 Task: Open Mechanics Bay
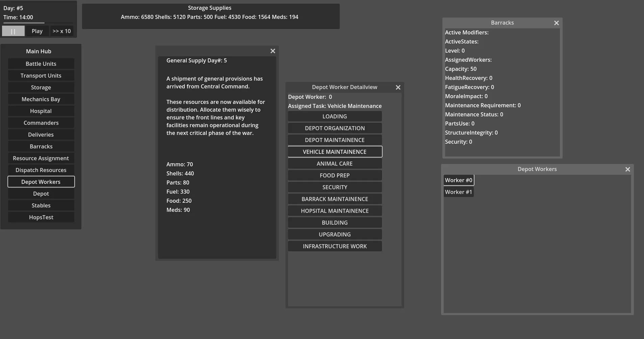pyautogui.click(x=41, y=99)
